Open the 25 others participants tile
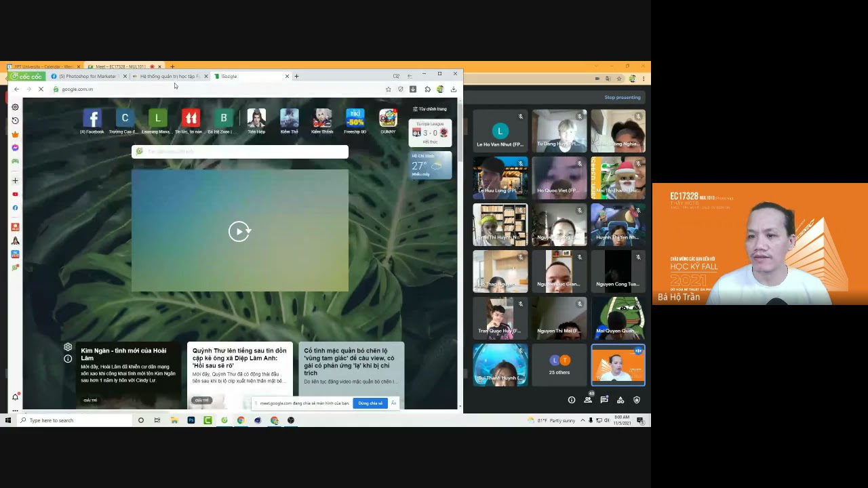The height and width of the screenshot is (488, 868). coord(559,364)
